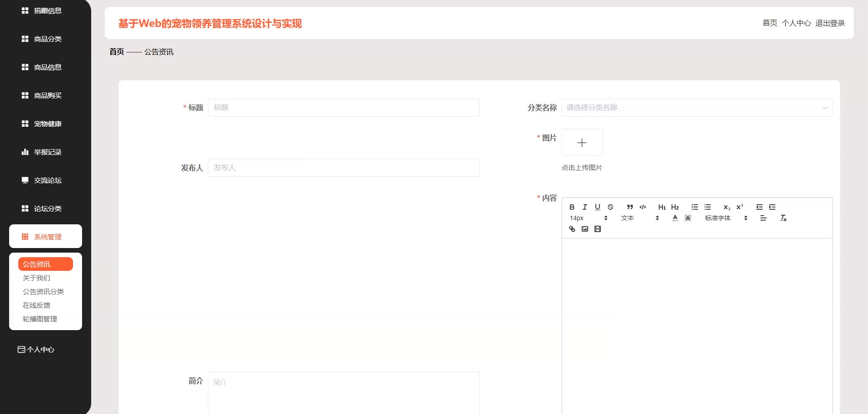Increase indent in the editor
The height and width of the screenshot is (414, 868).
(x=772, y=207)
